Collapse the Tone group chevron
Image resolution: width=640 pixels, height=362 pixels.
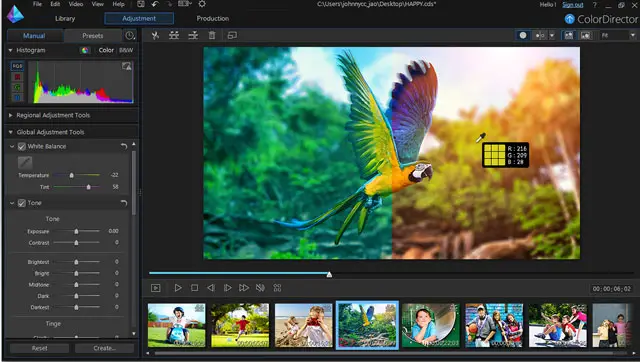point(12,203)
